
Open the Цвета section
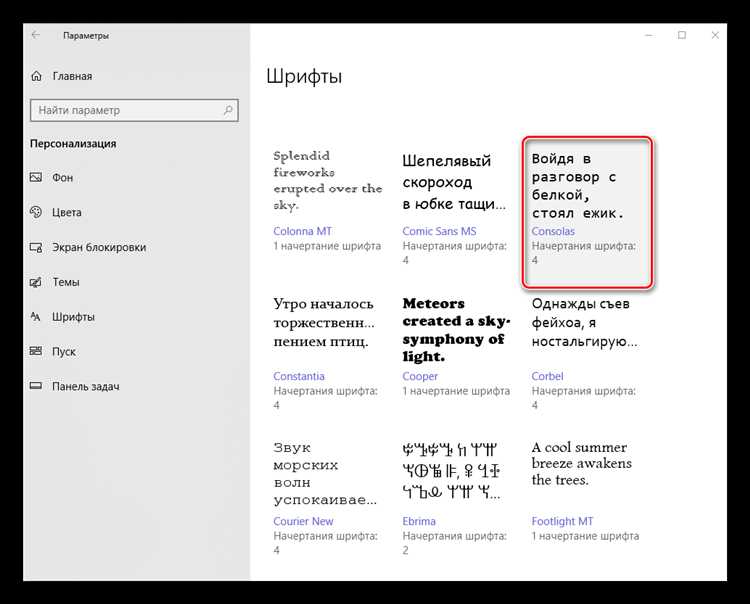point(66,212)
